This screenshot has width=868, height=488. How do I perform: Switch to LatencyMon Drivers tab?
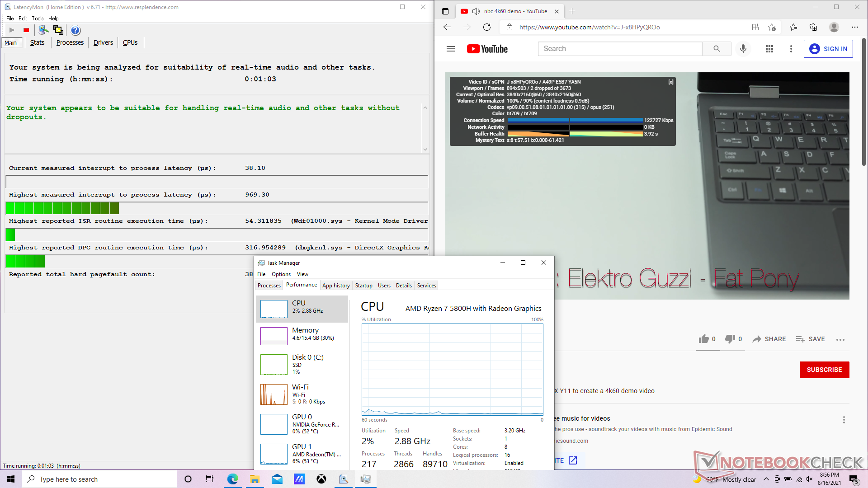[103, 42]
